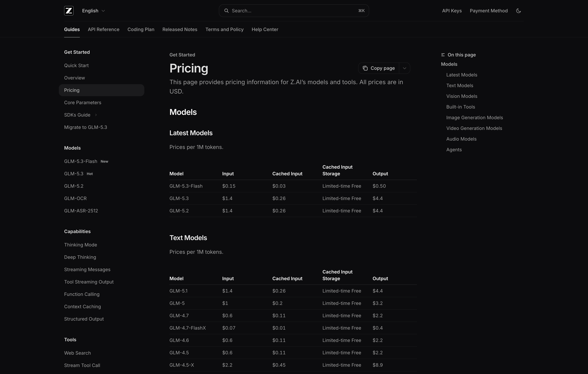Click the $0.07 input price cell
Image resolution: width=588 pixels, height=374 pixels.
coord(229,328)
